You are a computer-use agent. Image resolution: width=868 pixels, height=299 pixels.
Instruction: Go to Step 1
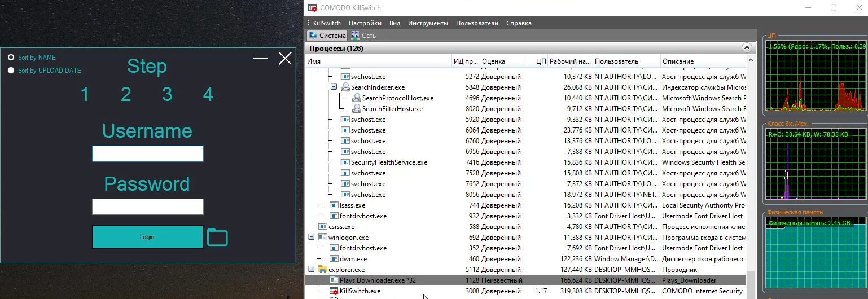coord(85,94)
